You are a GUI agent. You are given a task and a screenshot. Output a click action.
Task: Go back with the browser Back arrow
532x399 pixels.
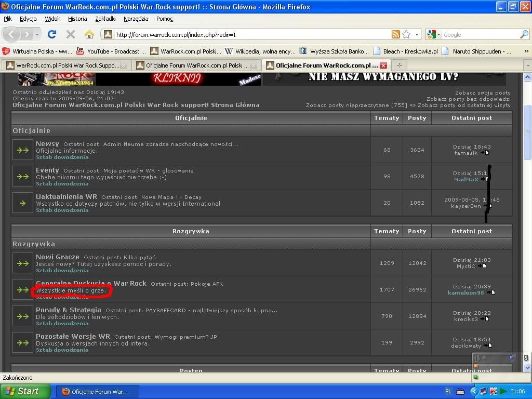coord(11,34)
